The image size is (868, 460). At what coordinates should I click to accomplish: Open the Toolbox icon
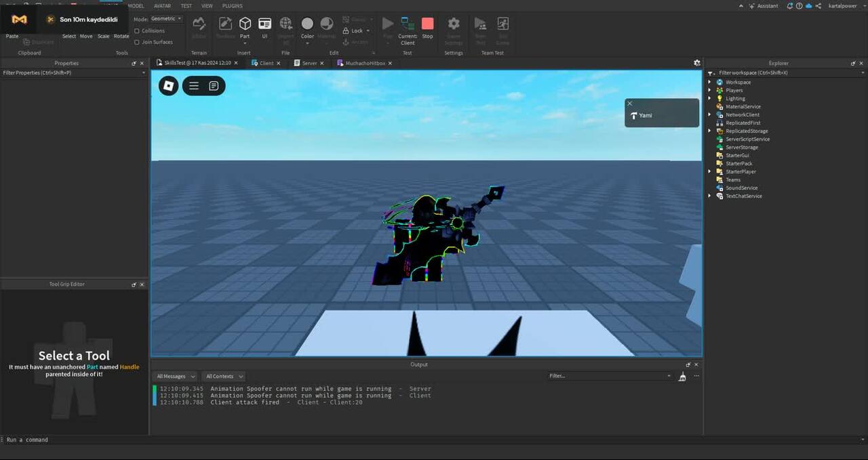(225, 27)
